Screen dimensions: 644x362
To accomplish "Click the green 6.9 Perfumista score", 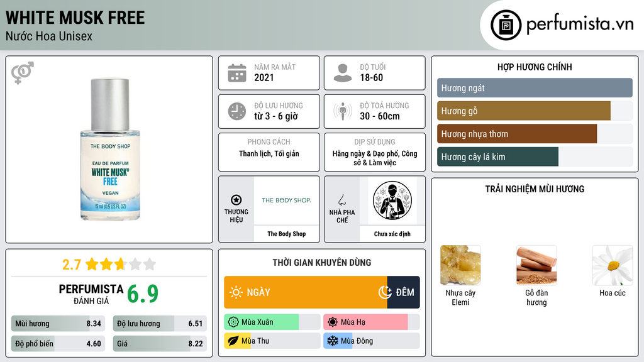I will click(x=143, y=294).
